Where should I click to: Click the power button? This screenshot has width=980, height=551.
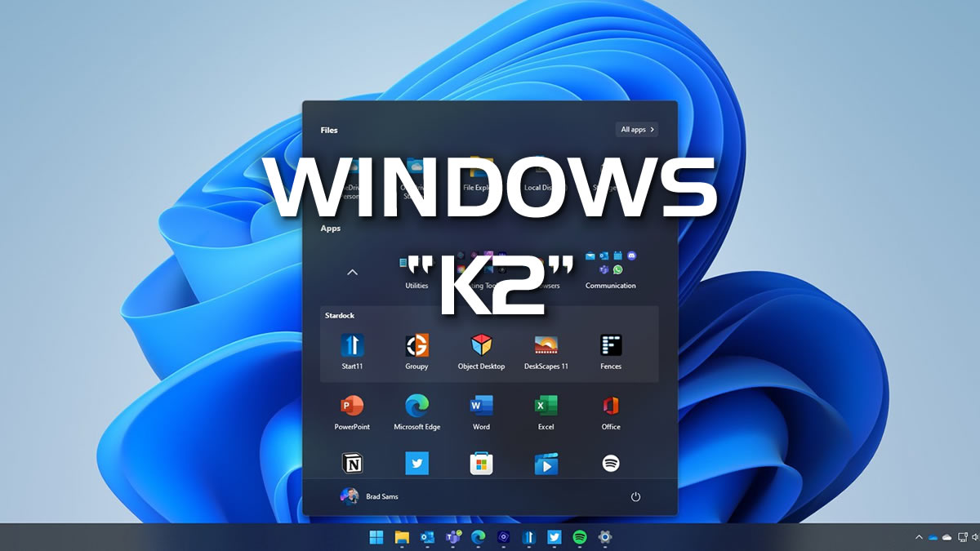tap(635, 496)
